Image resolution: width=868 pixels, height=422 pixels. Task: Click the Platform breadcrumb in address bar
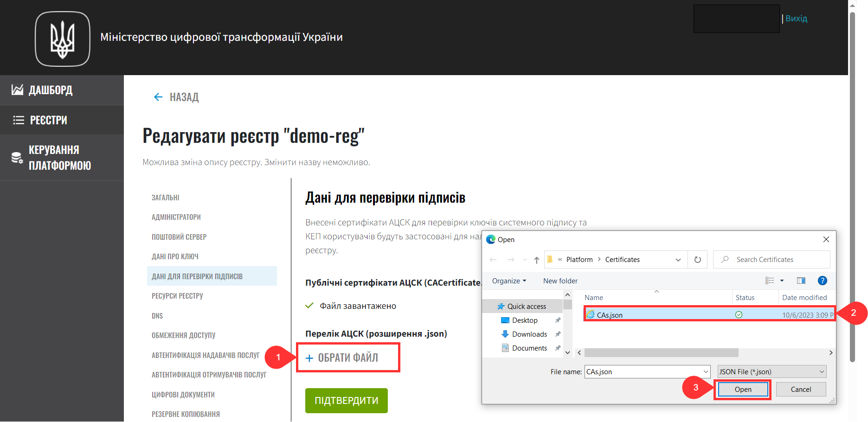pos(579,260)
